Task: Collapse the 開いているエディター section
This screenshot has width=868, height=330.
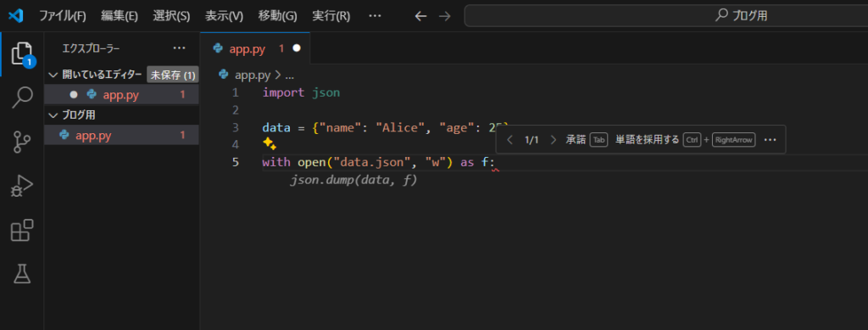Action: [53, 75]
